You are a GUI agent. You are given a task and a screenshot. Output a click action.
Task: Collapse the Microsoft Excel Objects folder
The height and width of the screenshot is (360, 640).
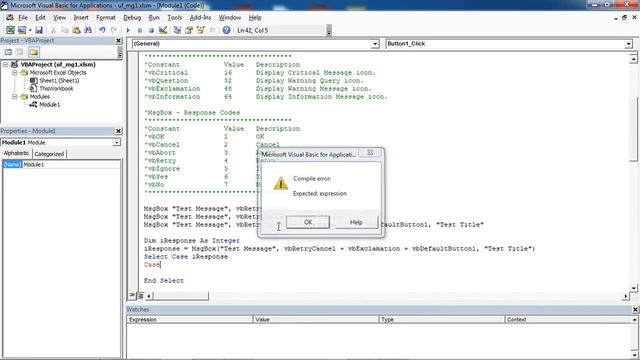pos(15,73)
